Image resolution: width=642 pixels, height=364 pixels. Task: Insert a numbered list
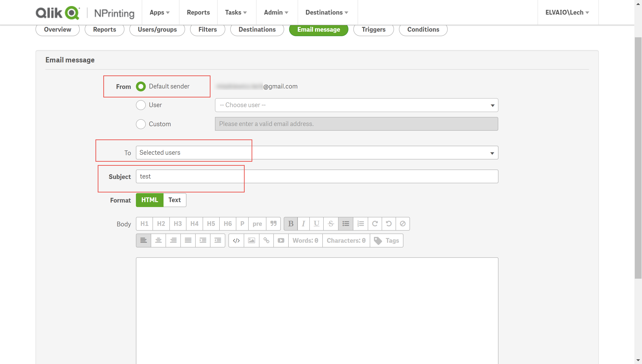click(360, 224)
